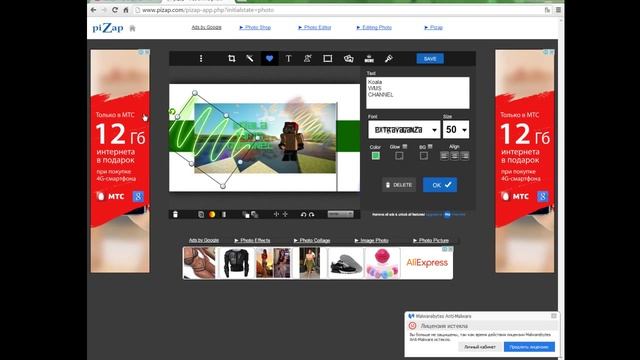Open the zoom level dropdown in bottom toolbar
This screenshot has height=360, width=640.
(340, 214)
